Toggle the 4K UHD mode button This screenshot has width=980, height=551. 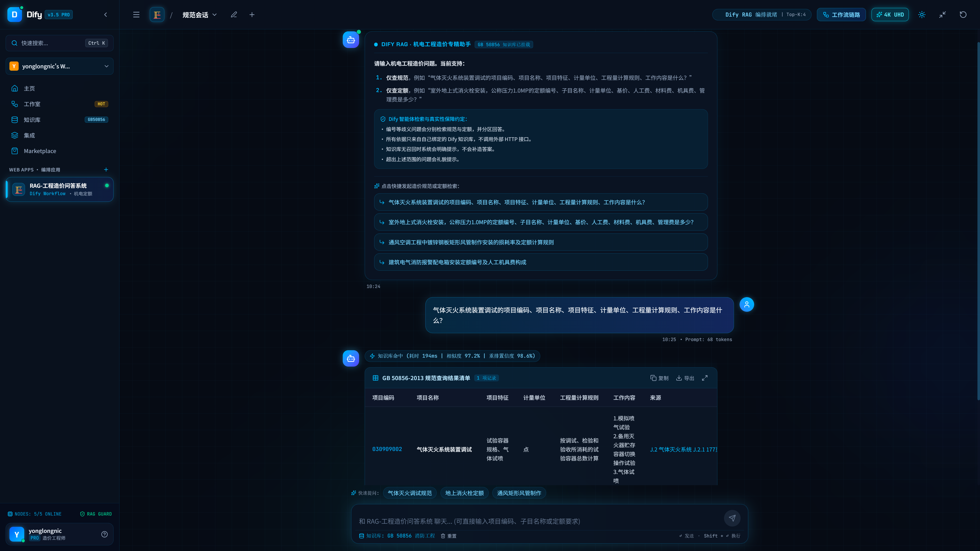coord(890,15)
